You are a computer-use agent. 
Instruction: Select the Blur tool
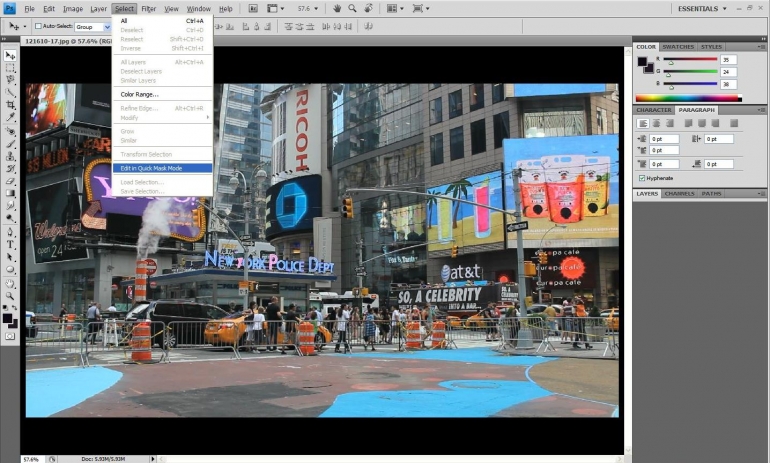tap(10, 205)
